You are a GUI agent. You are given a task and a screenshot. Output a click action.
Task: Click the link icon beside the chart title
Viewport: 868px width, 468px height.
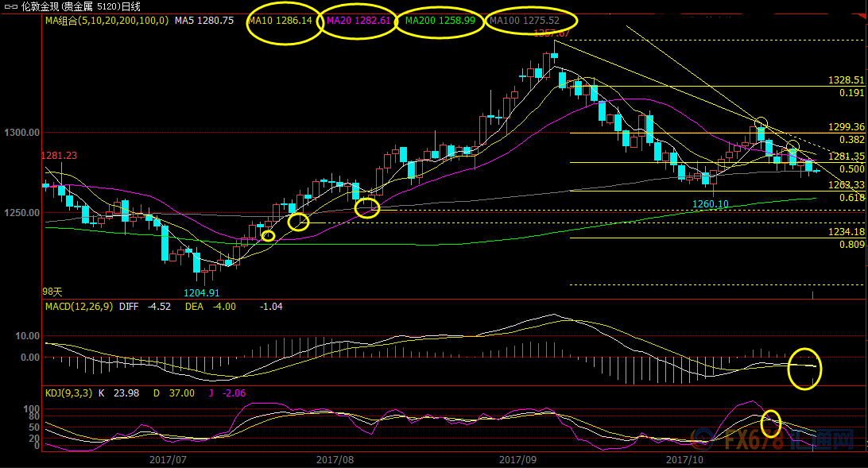click(11, 6)
